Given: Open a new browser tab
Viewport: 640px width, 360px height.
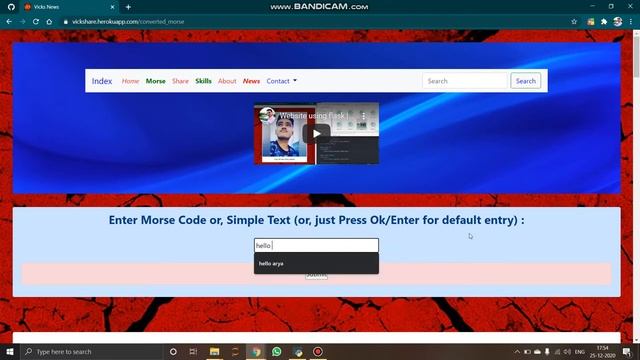Looking at the screenshot, I should click(x=128, y=7).
